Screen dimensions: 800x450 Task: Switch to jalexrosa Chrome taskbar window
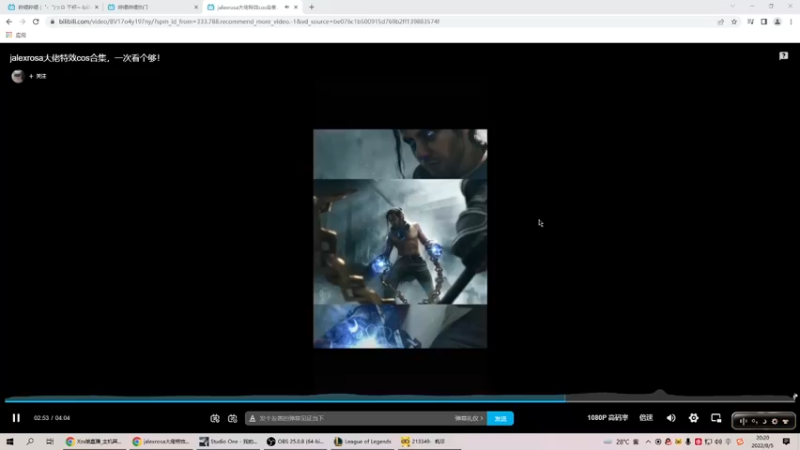[161, 441]
